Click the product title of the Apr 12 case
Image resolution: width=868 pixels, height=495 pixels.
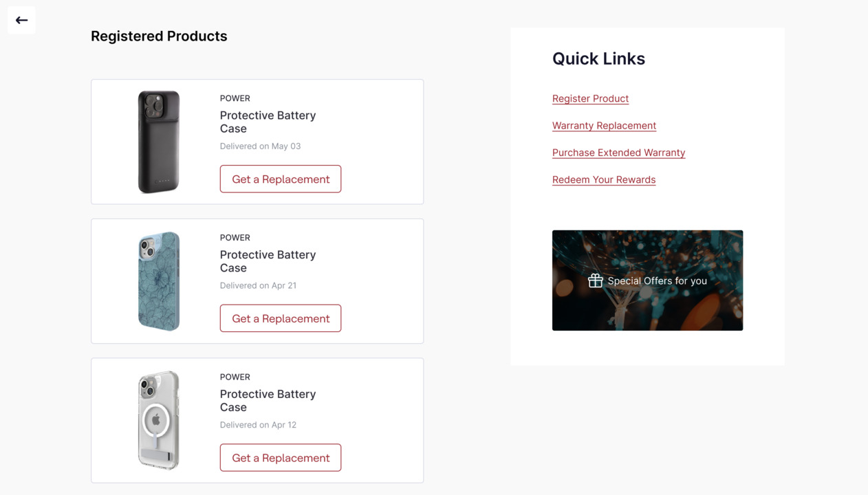(268, 400)
